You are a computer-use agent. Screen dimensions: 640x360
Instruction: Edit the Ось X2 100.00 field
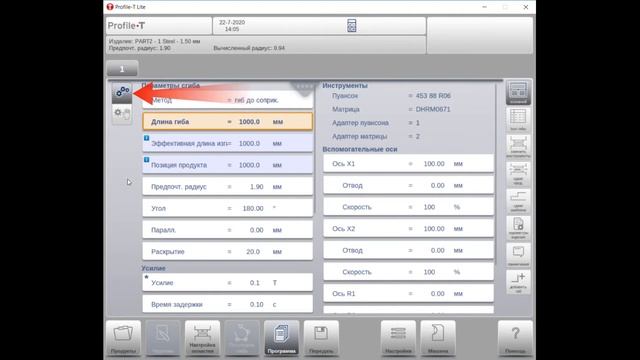click(408, 229)
